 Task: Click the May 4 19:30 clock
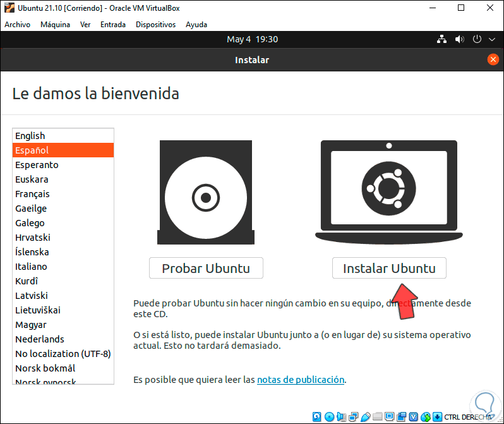(x=253, y=39)
